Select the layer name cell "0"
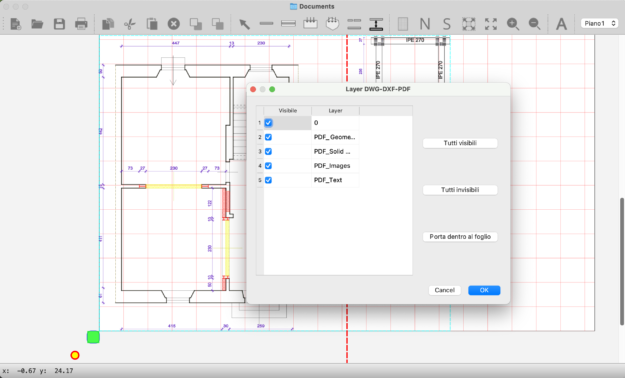Image resolution: width=625 pixels, height=378 pixels. (335, 123)
